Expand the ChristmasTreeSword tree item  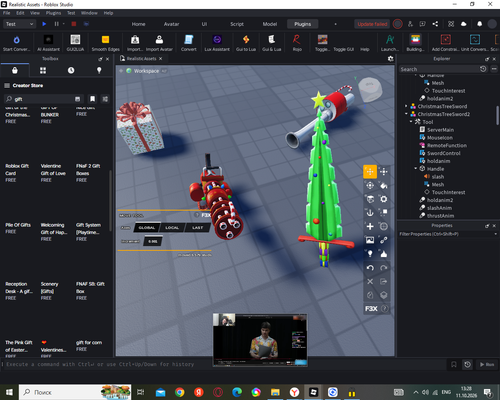tap(406, 106)
